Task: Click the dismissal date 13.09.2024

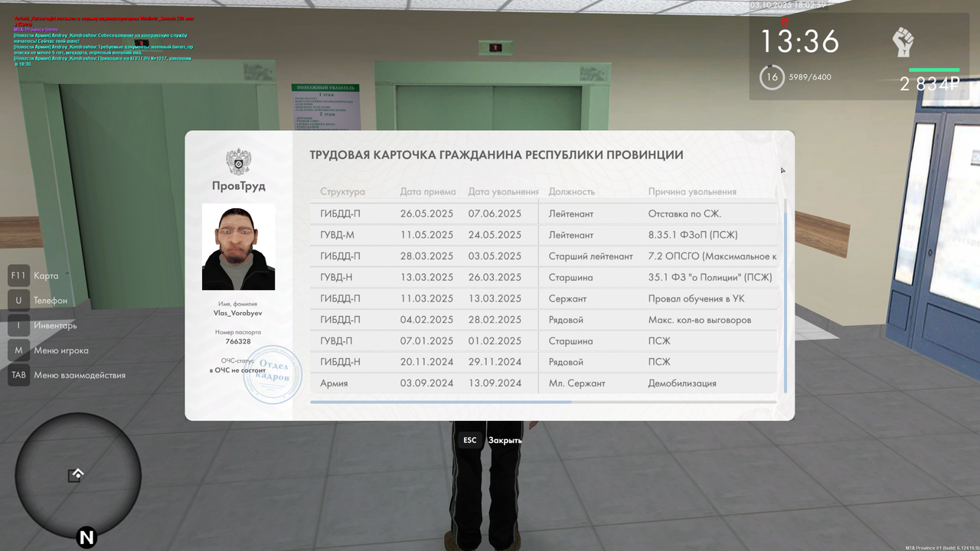Action: 495,383
